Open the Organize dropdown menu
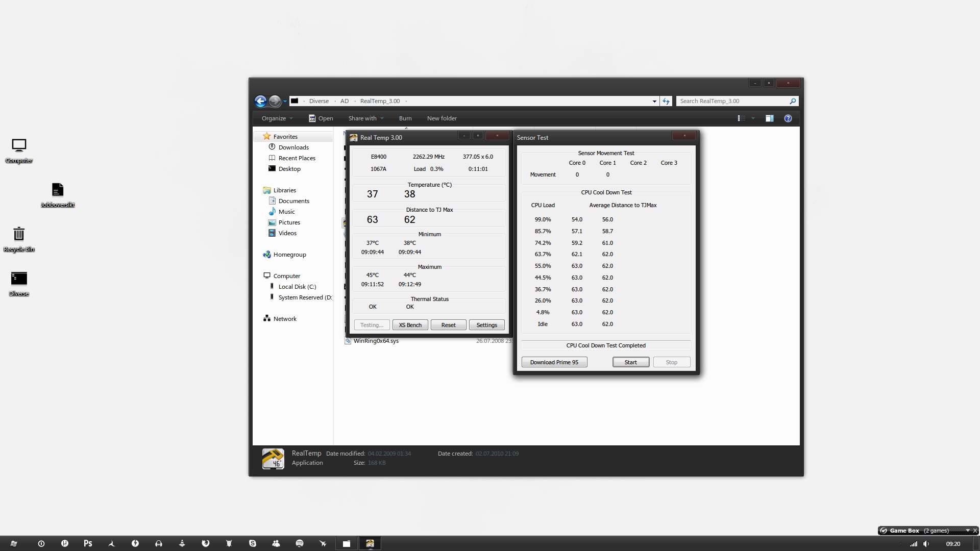This screenshot has height=551, width=980. click(277, 118)
